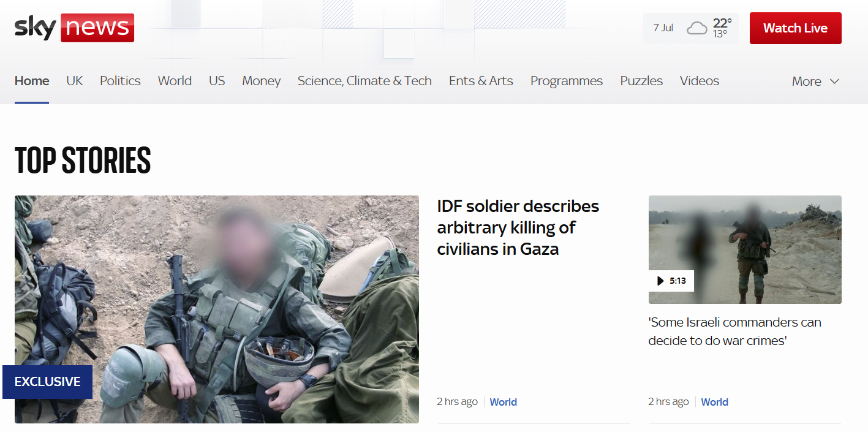Screen dimensions: 868x432
Task: Click the TOP STORIES heading
Action: click(83, 161)
